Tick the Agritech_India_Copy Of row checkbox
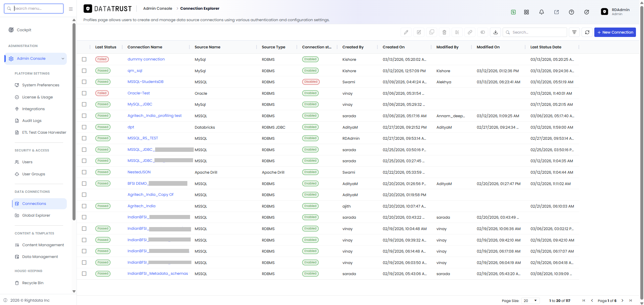Viewport: 644px width, 305px height. coord(84,195)
